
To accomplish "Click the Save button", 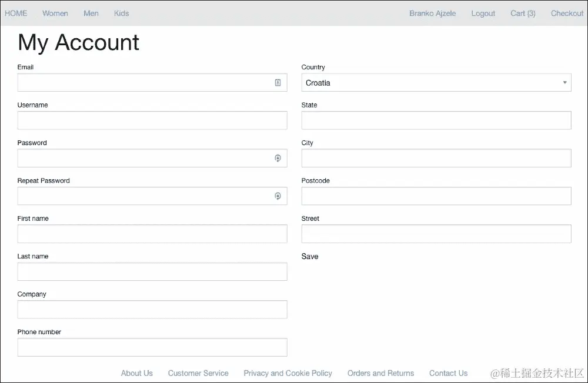I will (x=310, y=256).
